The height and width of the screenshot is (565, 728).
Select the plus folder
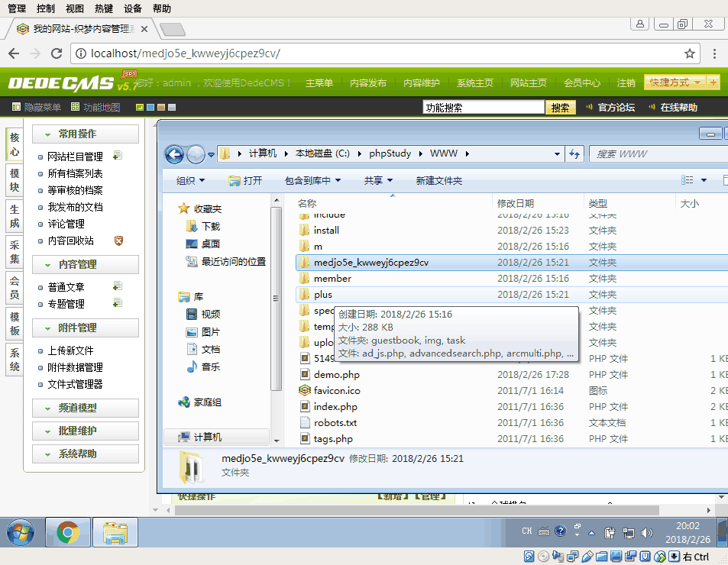(322, 295)
